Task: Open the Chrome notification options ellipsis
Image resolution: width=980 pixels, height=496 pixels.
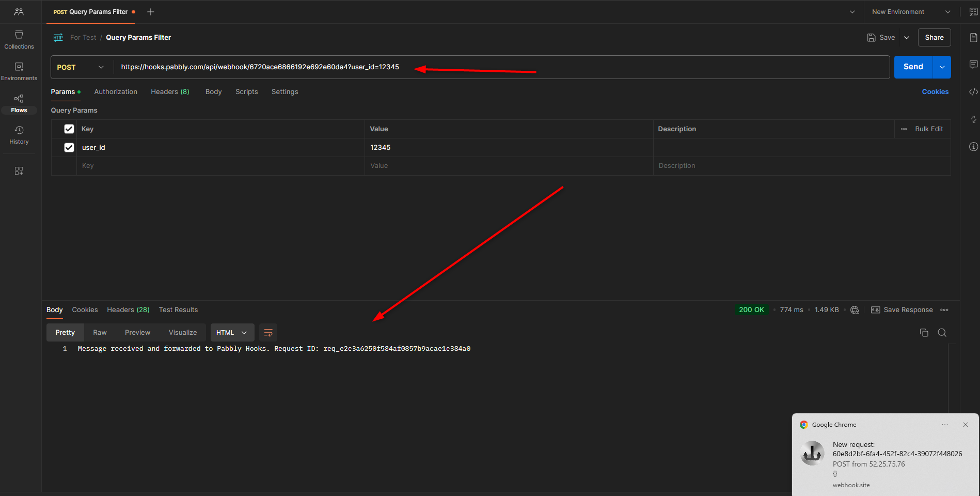Action: [x=945, y=425]
